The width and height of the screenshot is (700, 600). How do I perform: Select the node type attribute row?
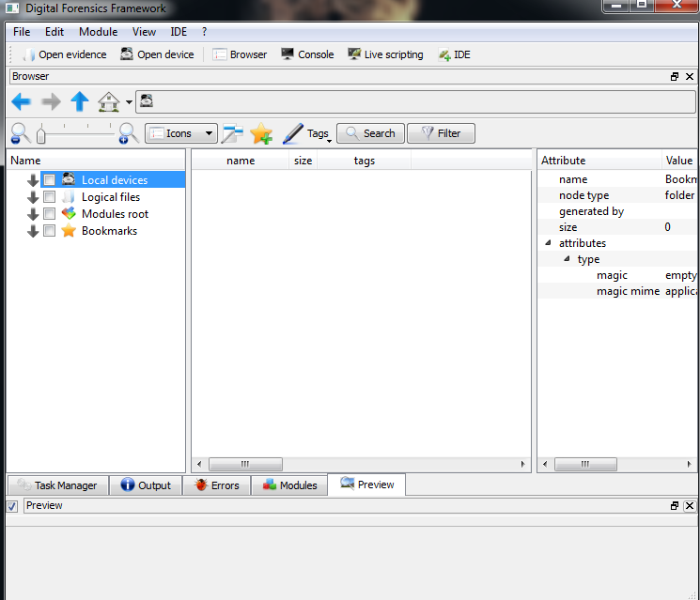coord(618,195)
